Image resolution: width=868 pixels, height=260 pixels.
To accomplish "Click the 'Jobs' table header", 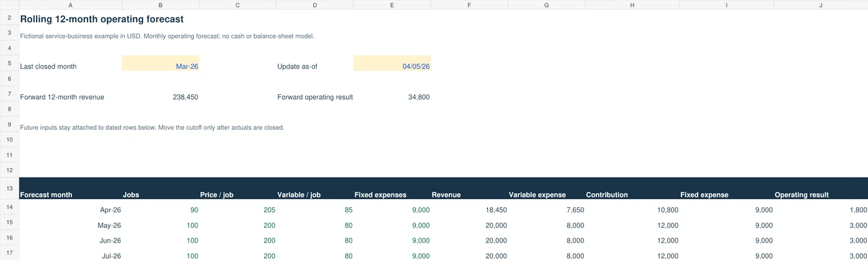I will pyautogui.click(x=131, y=195).
